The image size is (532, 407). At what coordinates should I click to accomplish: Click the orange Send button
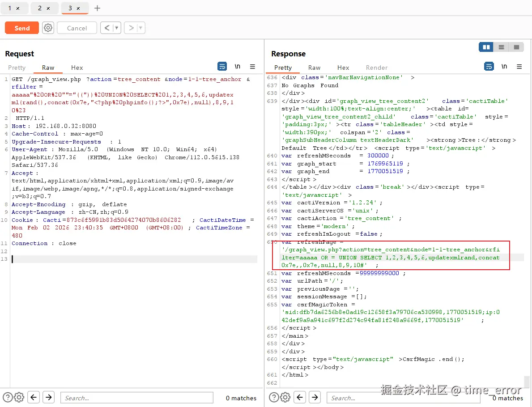click(22, 28)
